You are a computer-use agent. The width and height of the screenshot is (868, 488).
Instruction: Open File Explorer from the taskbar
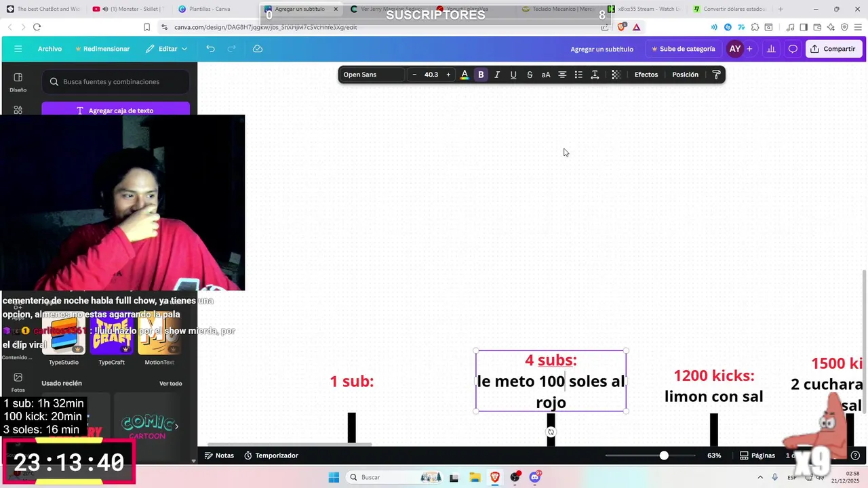click(x=475, y=477)
